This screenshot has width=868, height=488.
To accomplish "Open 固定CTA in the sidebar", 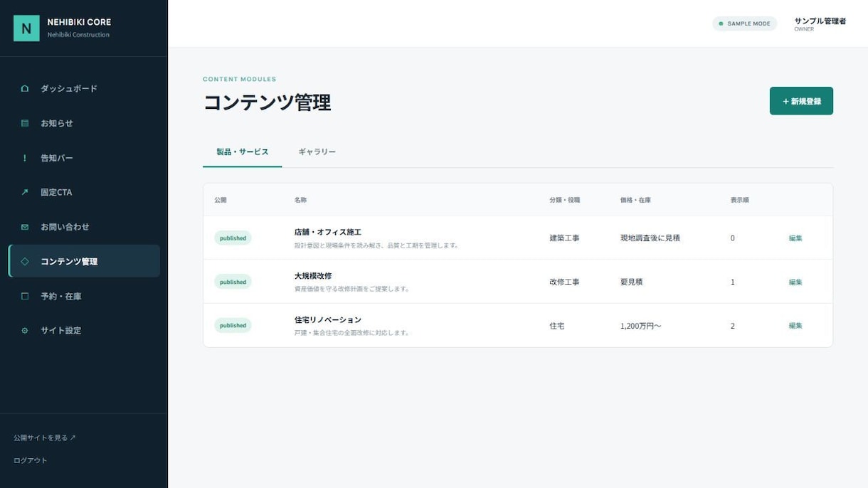I will [84, 192].
